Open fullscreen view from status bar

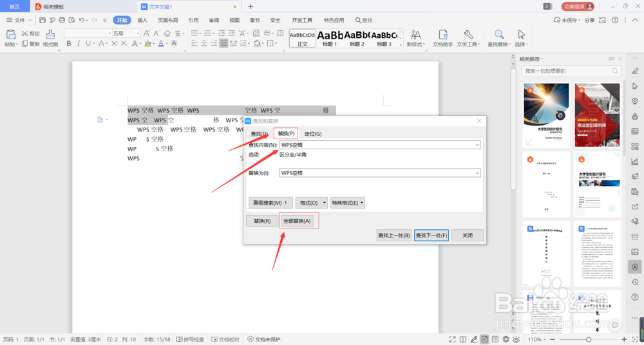coord(453,339)
